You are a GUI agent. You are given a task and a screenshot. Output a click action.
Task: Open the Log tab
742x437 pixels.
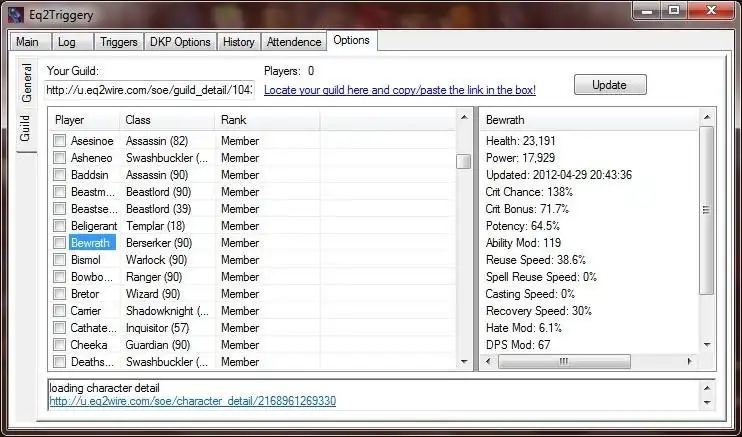click(x=72, y=42)
